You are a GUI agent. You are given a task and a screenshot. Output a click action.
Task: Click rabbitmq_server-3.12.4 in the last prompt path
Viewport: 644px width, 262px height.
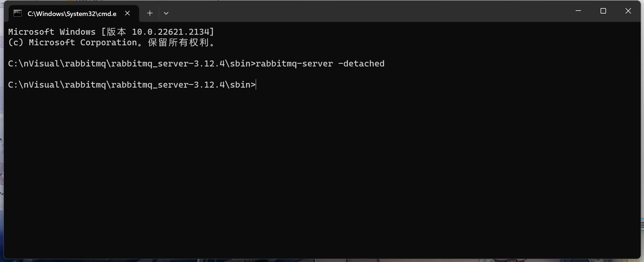tap(168, 85)
